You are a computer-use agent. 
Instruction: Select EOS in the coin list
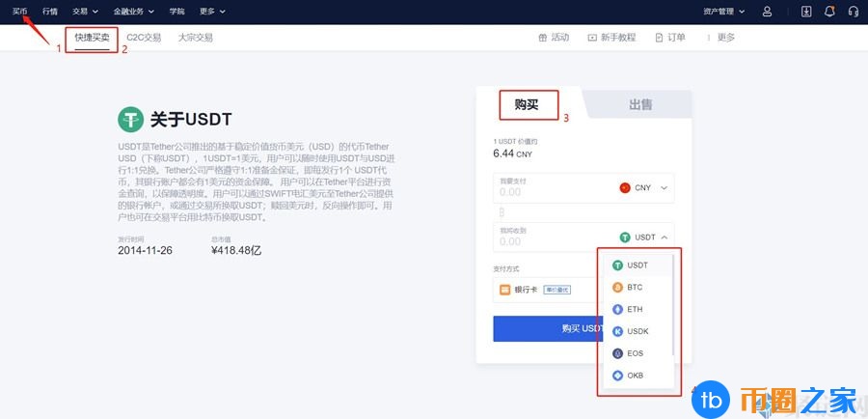pyautogui.click(x=635, y=353)
